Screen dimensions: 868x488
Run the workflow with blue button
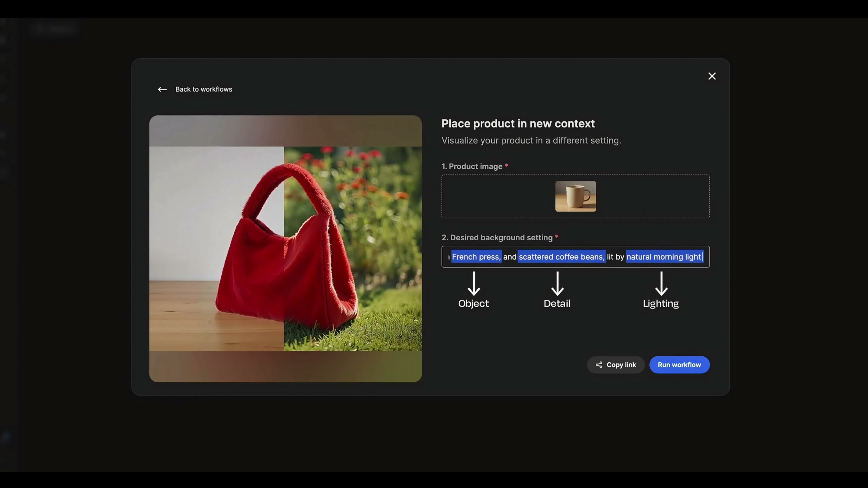pos(679,365)
